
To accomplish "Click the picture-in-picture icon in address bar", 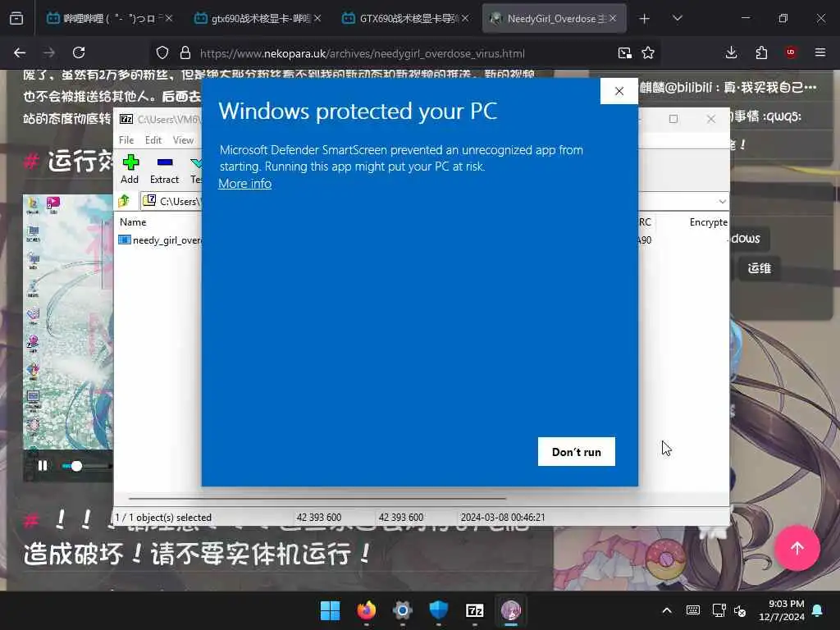I will (624, 52).
